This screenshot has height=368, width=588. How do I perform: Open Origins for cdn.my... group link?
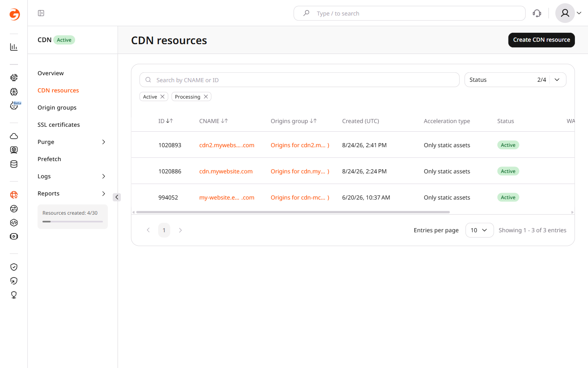pyautogui.click(x=300, y=171)
